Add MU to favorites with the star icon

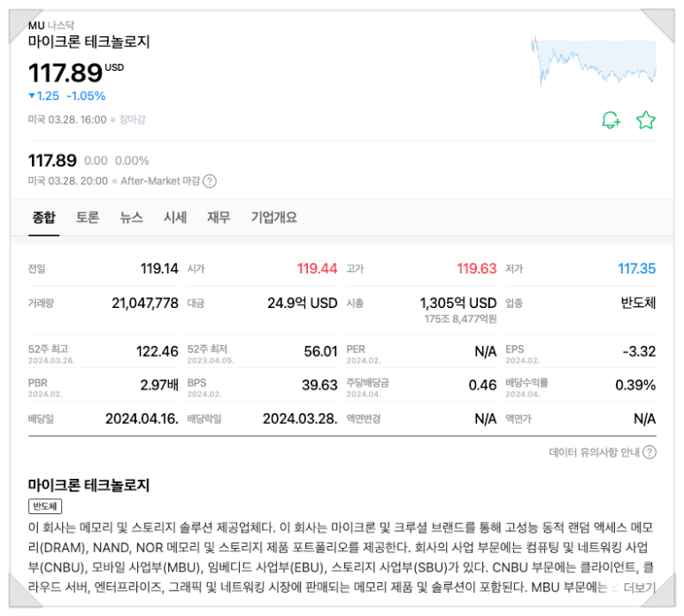click(646, 120)
